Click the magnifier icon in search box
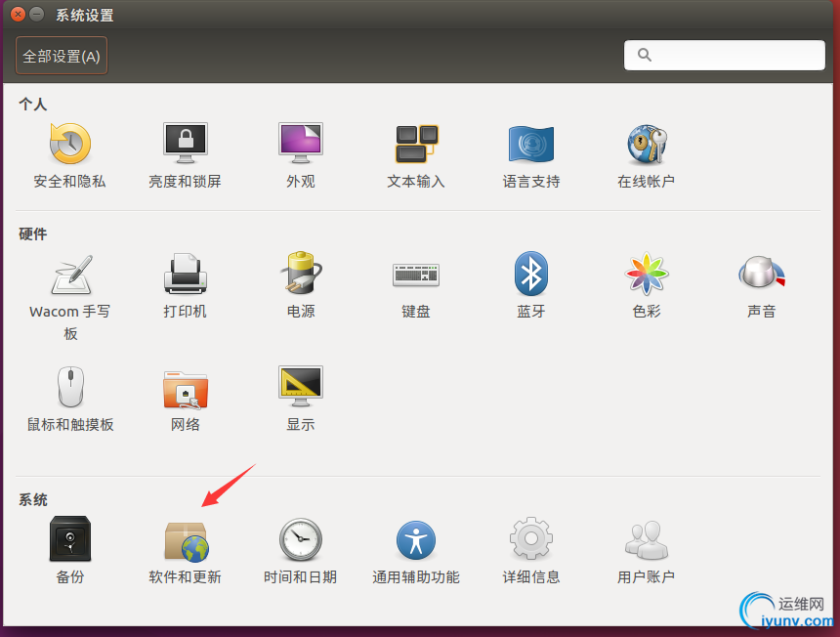The height and width of the screenshot is (637, 840). 645,55
